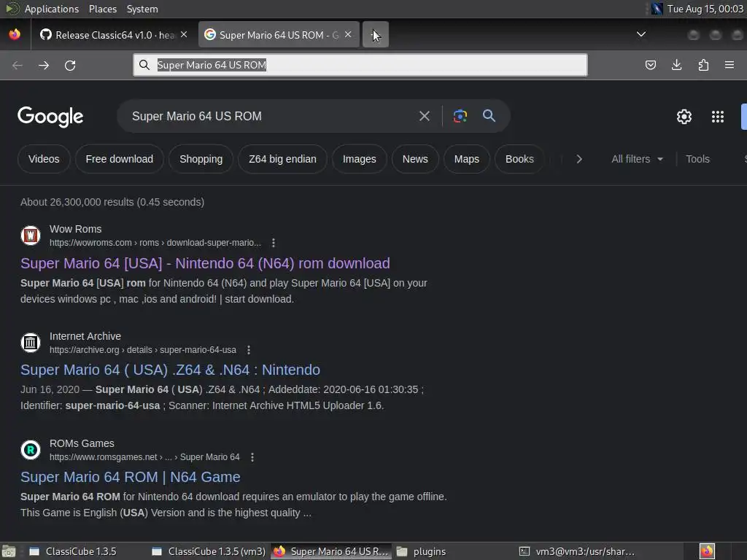The width and height of the screenshot is (747, 560).
Task: Open the search Tools button
Action: point(697,159)
